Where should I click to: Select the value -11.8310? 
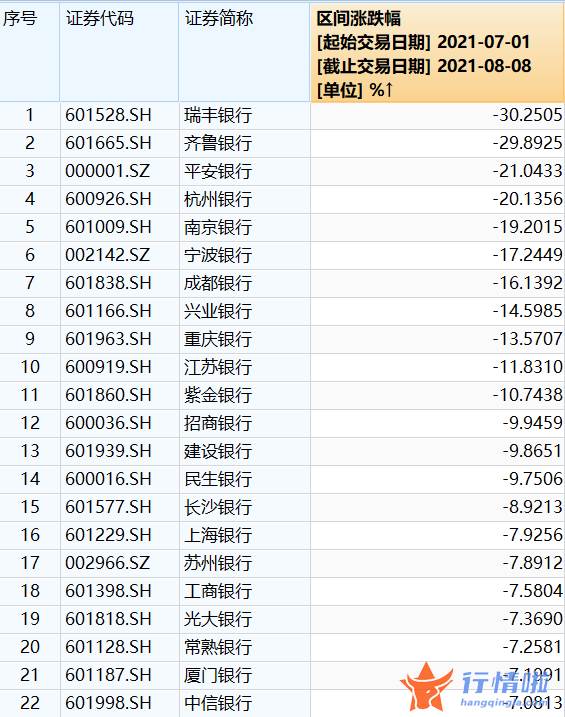(528, 367)
